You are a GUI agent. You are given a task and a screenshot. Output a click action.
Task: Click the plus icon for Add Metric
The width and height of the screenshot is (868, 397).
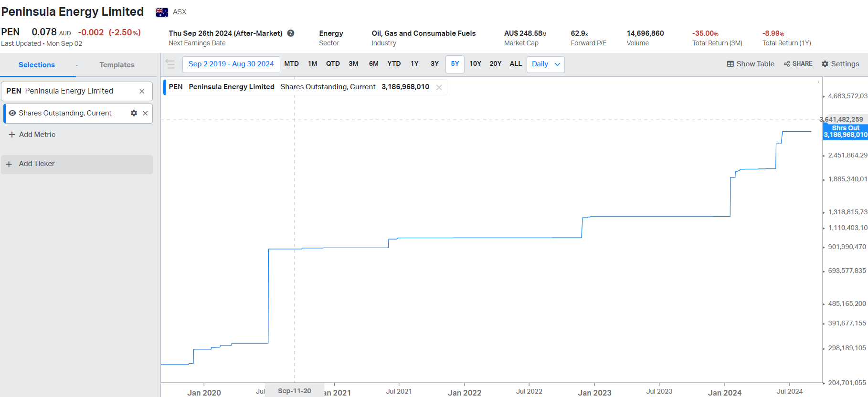pos(12,135)
